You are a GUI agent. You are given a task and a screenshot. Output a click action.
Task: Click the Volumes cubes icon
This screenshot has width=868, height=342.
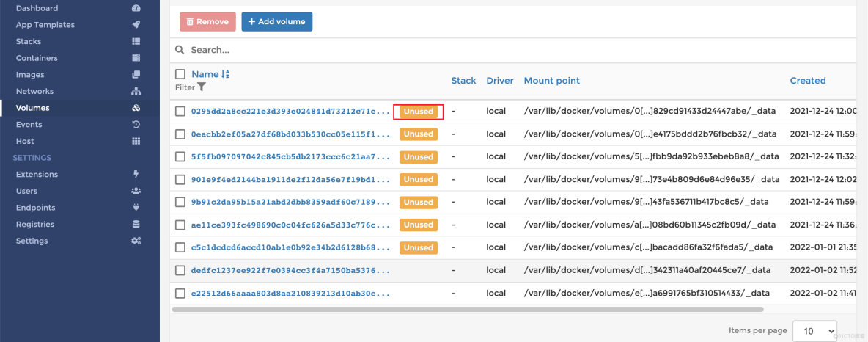pyautogui.click(x=136, y=108)
